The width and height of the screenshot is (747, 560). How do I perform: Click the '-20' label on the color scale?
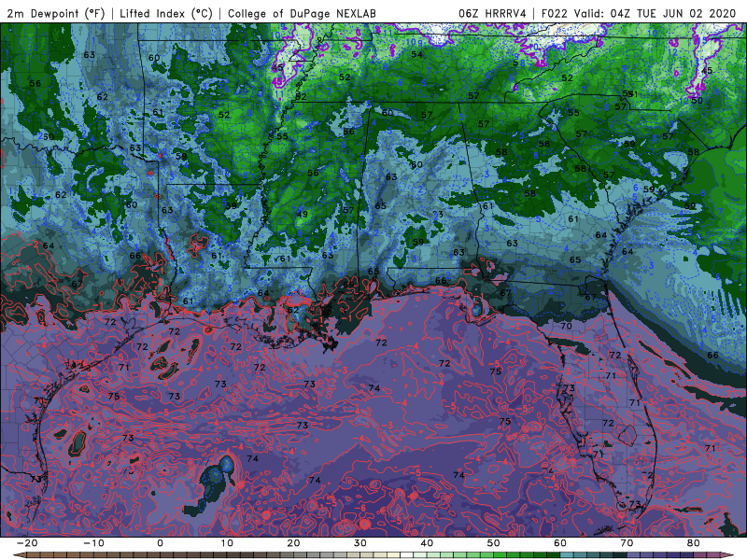pos(27,543)
